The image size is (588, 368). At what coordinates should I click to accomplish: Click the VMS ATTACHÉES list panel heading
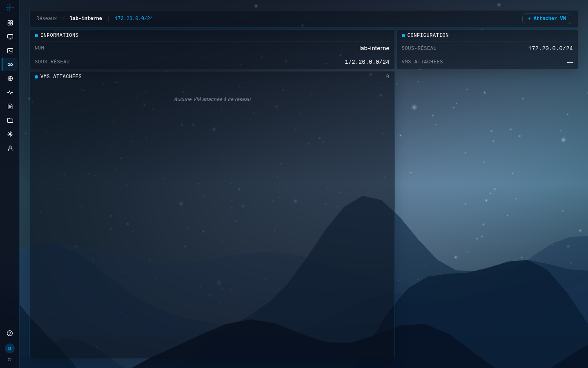click(61, 77)
